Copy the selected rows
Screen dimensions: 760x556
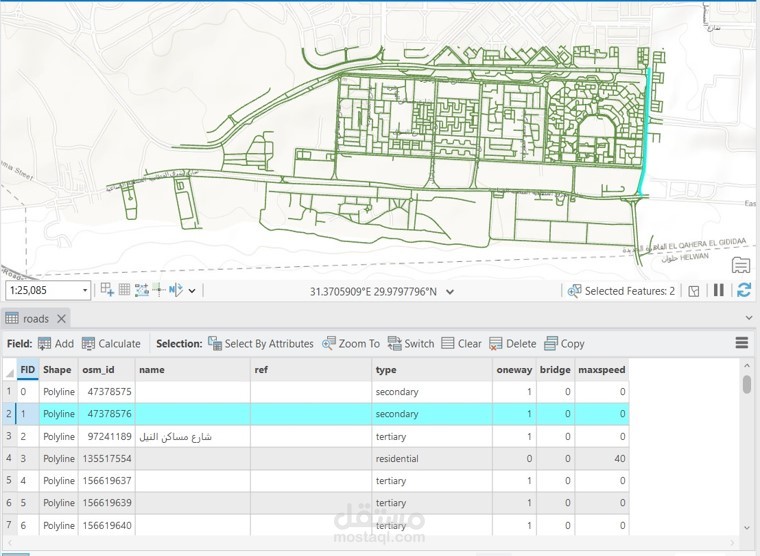coord(564,343)
